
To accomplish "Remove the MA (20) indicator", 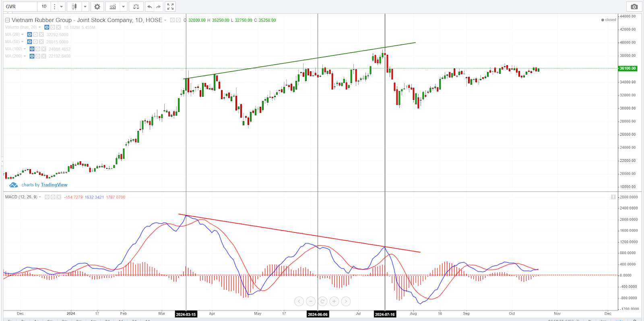I will [41, 35].
